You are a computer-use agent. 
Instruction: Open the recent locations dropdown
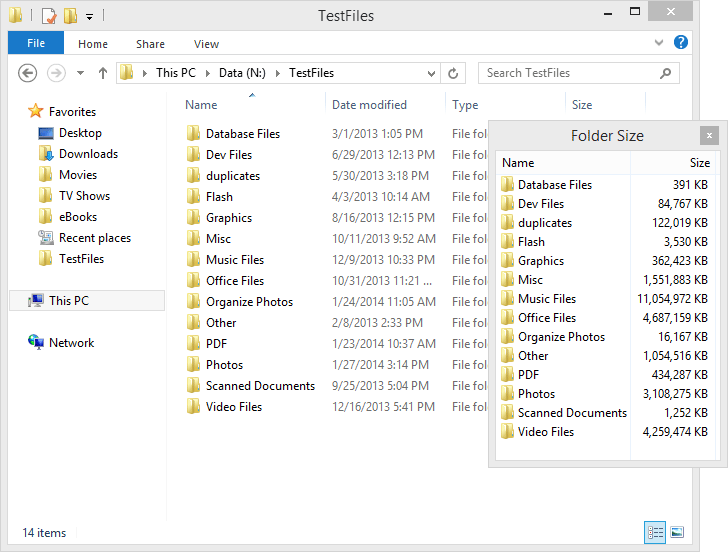tap(80, 73)
